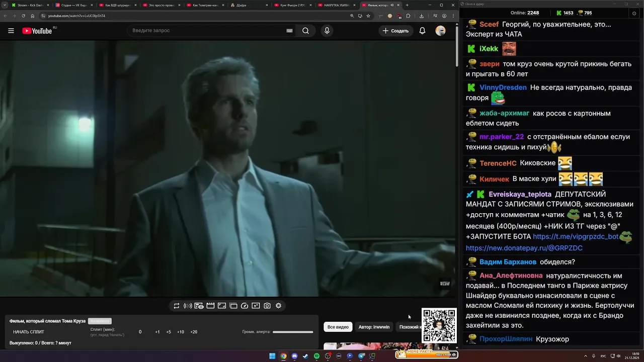Open YouTube notifications bell
644x362 pixels.
(x=423, y=31)
